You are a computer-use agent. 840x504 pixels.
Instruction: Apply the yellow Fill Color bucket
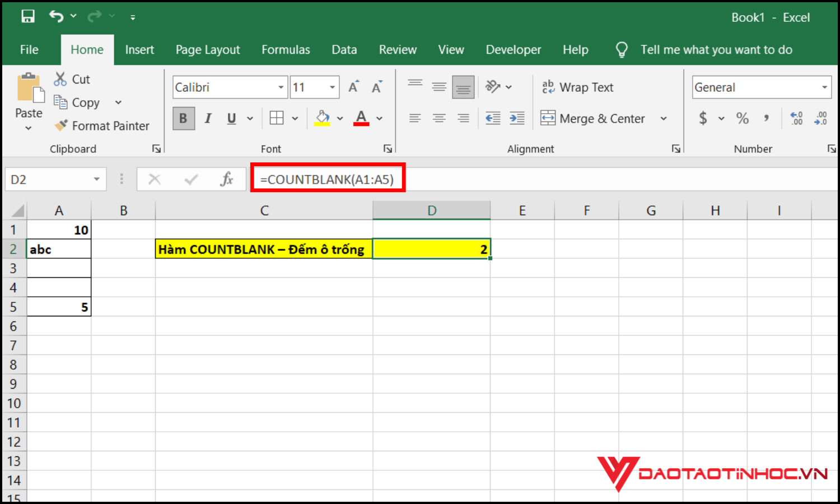click(322, 118)
